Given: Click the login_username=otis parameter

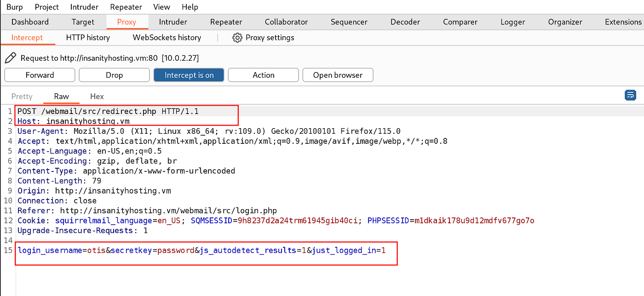Looking at the screenshot, I should coord(62,250).
